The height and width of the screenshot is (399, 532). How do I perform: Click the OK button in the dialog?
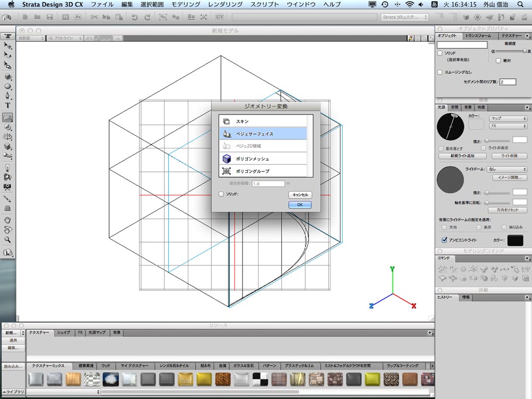click(x=300, y=205)
